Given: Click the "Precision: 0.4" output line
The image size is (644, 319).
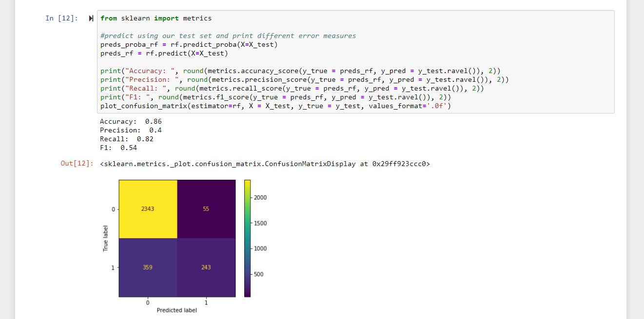Looking at the screenshot, I should pyautogui.click(x=131, y=130).
